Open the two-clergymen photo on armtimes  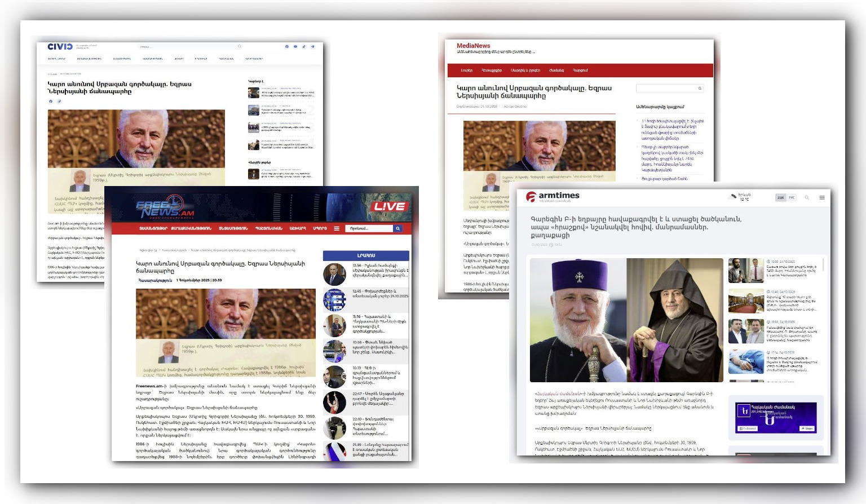point(626,320)
